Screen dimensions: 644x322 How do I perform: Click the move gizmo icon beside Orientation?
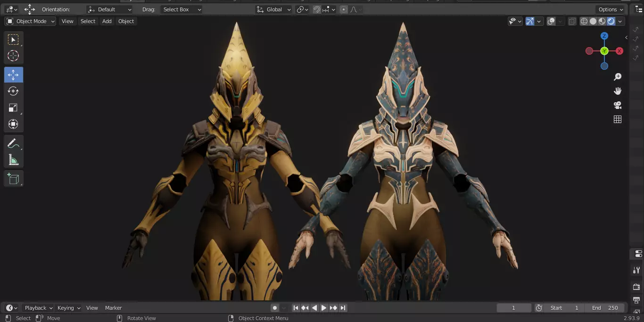coord(30,9)
